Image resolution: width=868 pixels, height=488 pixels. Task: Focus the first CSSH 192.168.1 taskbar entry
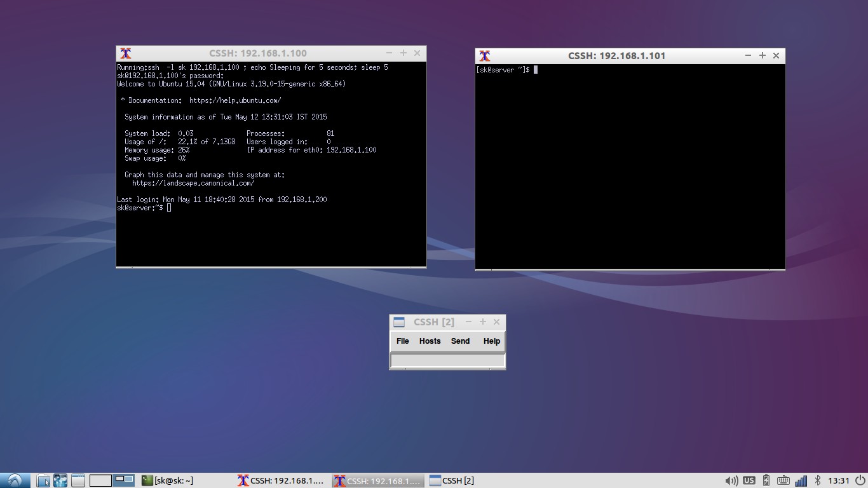pos(281,480)
